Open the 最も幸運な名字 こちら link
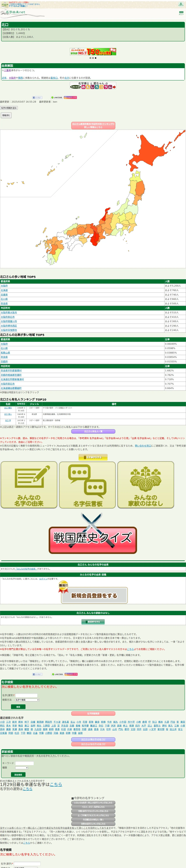 [x=56, y=784]
